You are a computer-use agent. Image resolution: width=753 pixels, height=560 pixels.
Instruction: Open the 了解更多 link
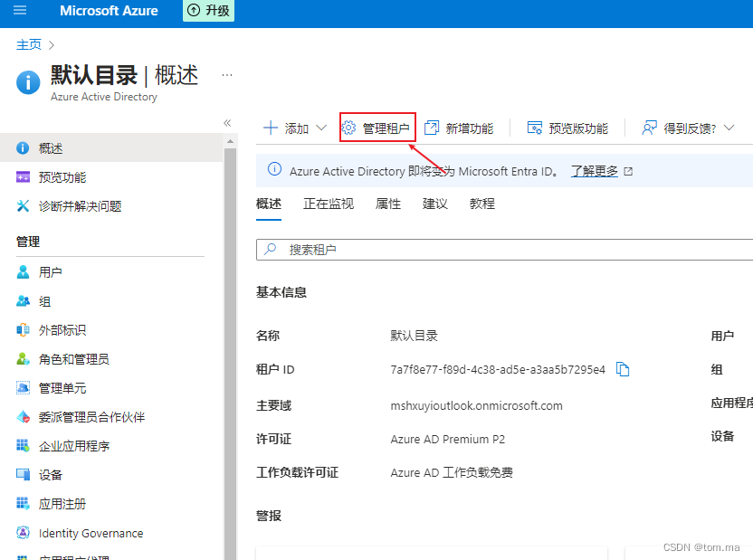point(594,171)
